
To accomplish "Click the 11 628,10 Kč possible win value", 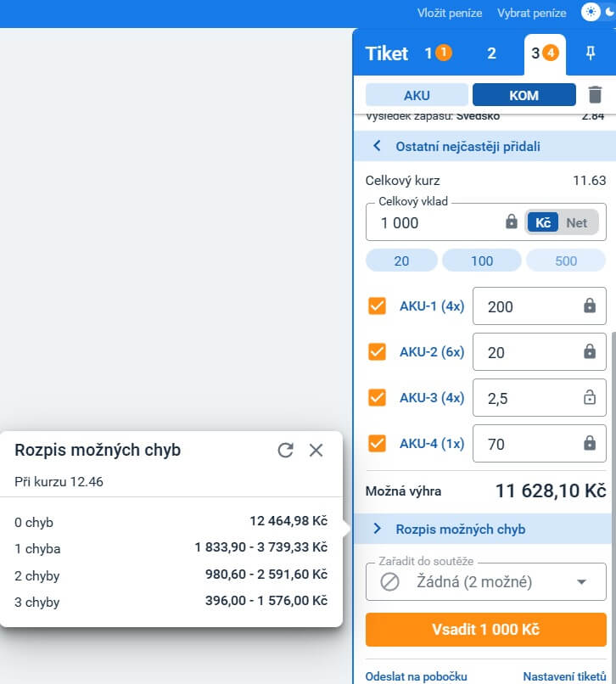I will tap(551, 491).
